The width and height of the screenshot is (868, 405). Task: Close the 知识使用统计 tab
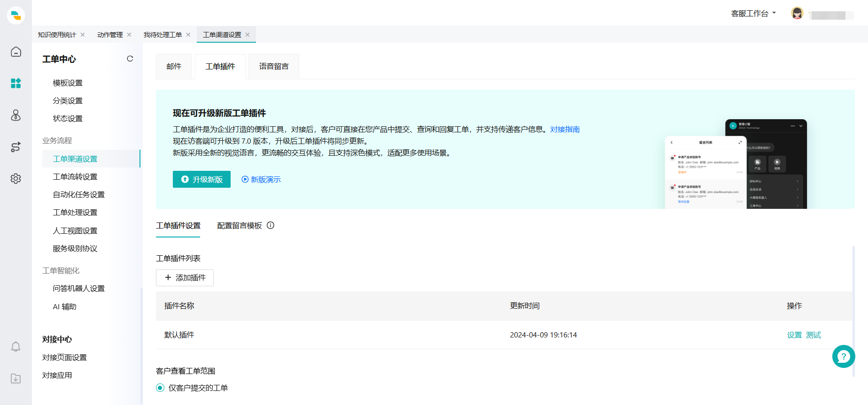coord(83,35)
